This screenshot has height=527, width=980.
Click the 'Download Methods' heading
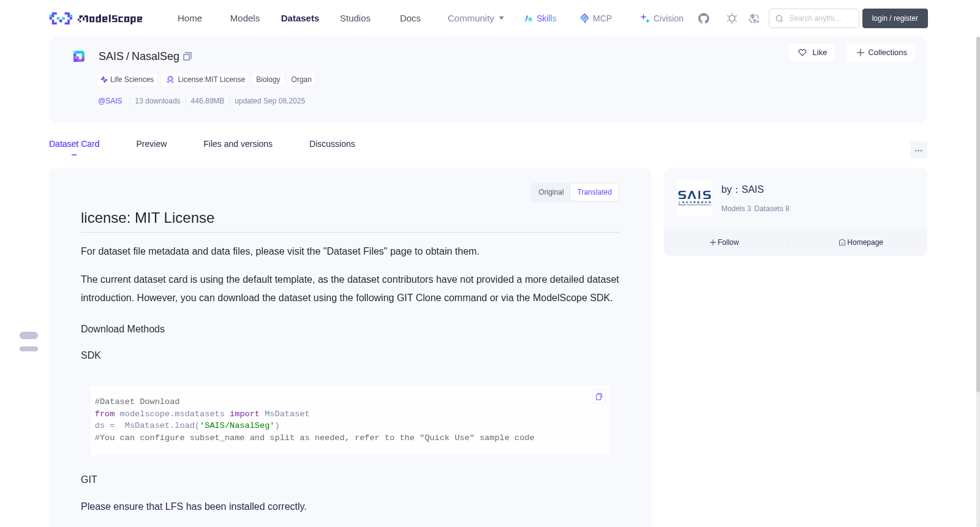pyautogui.click(x=123, y=329)
